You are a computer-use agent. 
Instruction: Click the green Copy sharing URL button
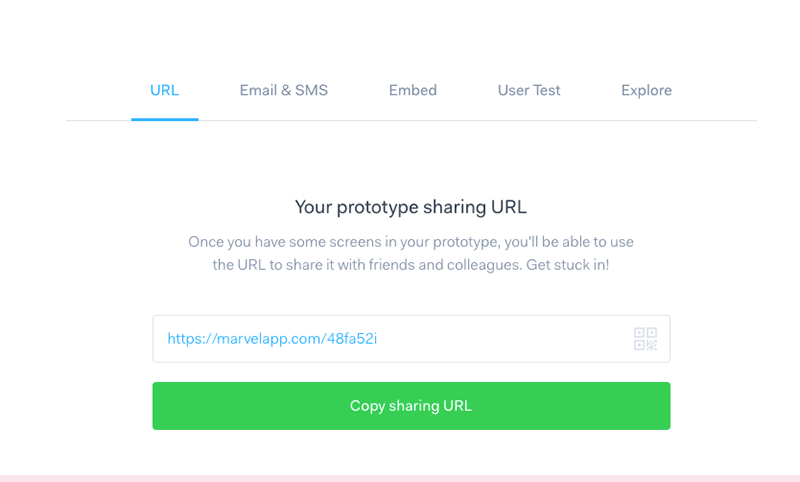pos(411,405)
